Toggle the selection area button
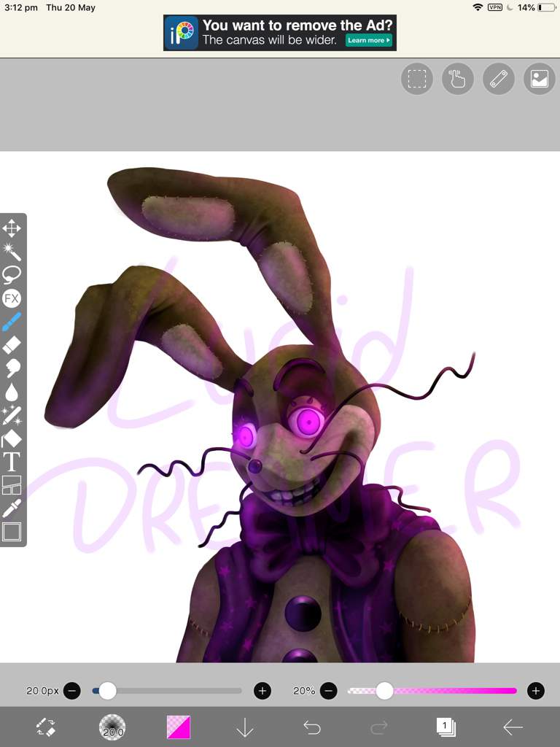 coord(417,79)
